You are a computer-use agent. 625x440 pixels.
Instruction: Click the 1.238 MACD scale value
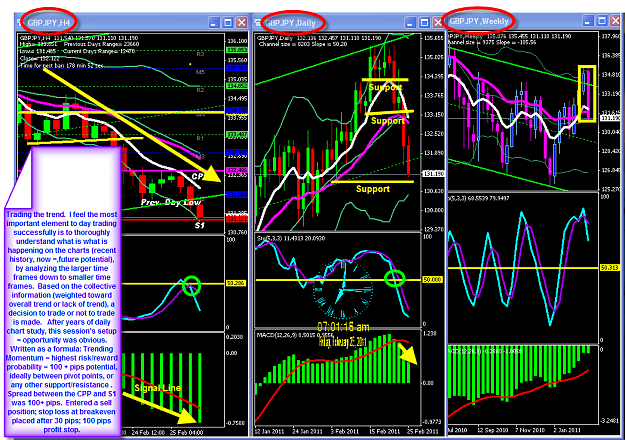tap(430, 334)
